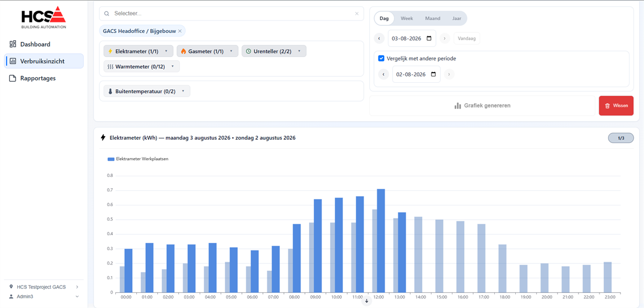Open calendar picker for 02-08-2026 comparison date

tap(433, 75)
